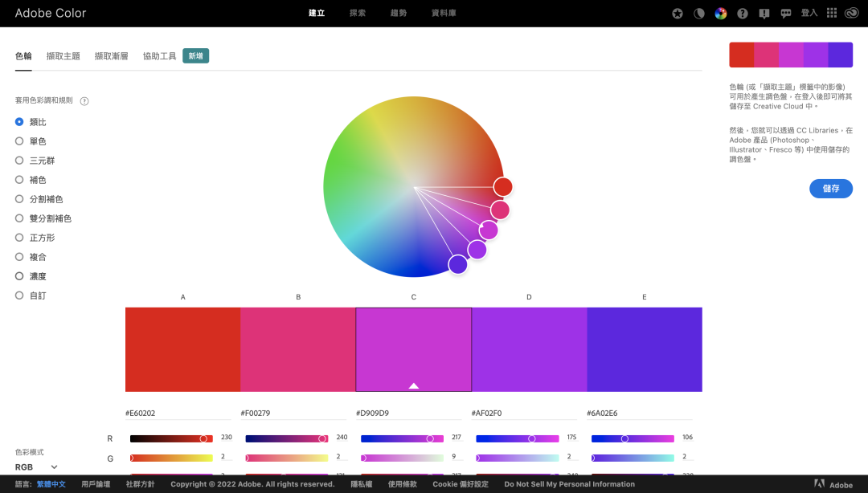Click the #D909D9 hex field
Image resolution: width=868 pixels, height=493 pixels.
click(x=408, y=414)
